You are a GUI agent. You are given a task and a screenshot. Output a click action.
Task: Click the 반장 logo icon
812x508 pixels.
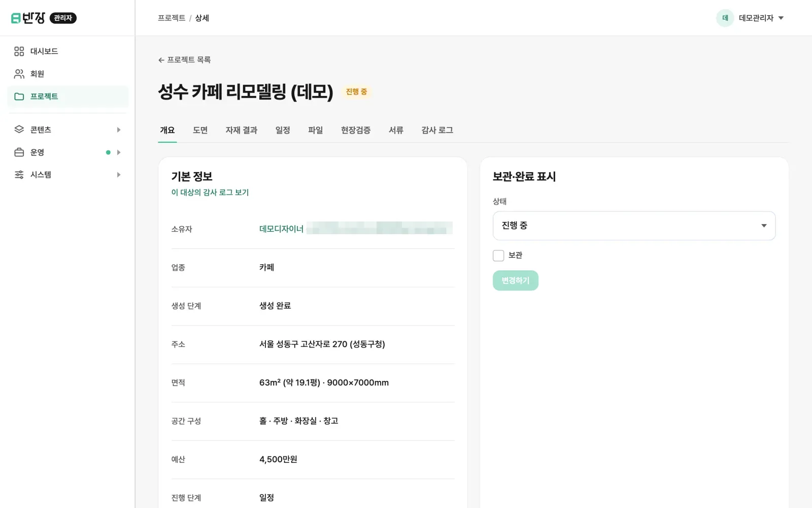pyautogui.click(x=16, y=18)
